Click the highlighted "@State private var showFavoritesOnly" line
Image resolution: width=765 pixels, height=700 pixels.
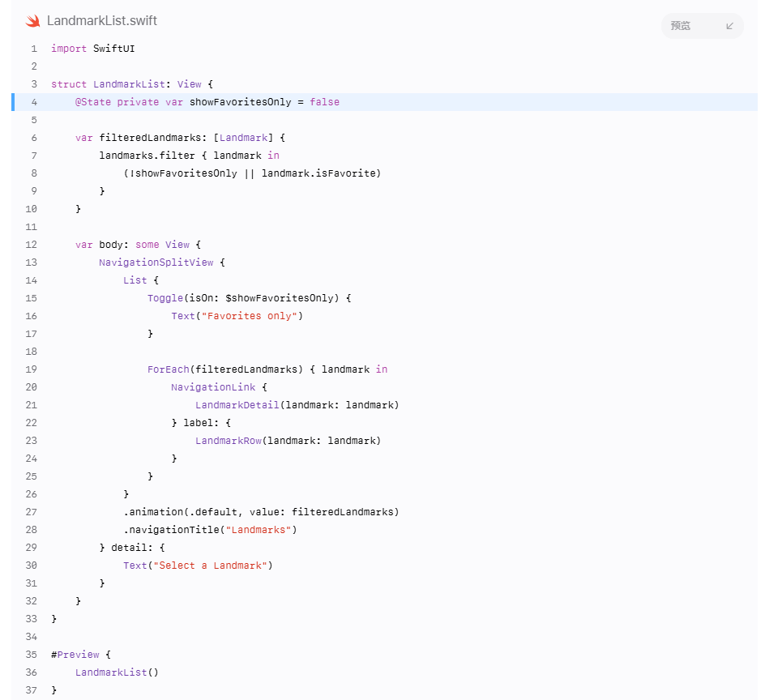click(207, 102)
